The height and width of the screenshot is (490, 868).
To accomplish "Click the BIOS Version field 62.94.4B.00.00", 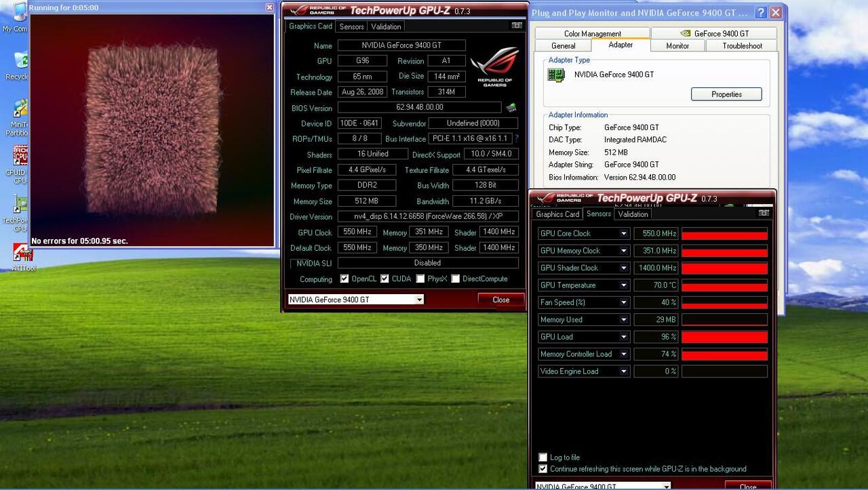I will pyautogui.click(x=420, y=107).
